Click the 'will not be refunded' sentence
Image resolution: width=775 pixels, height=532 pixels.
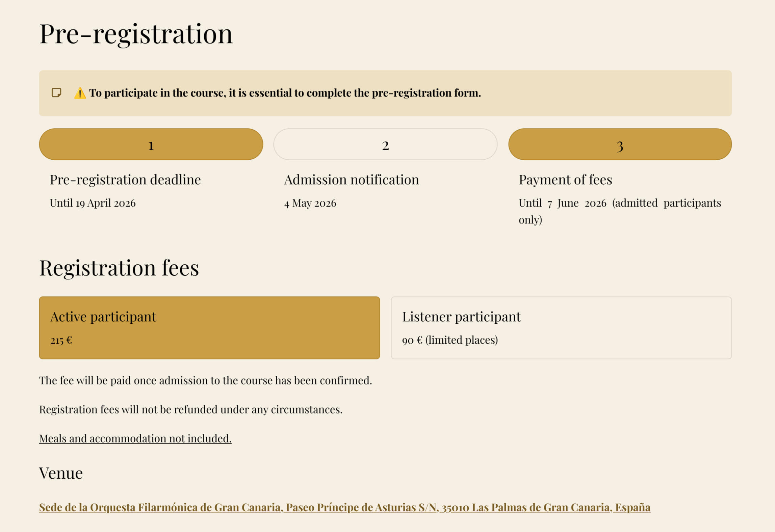click(190, 409)
